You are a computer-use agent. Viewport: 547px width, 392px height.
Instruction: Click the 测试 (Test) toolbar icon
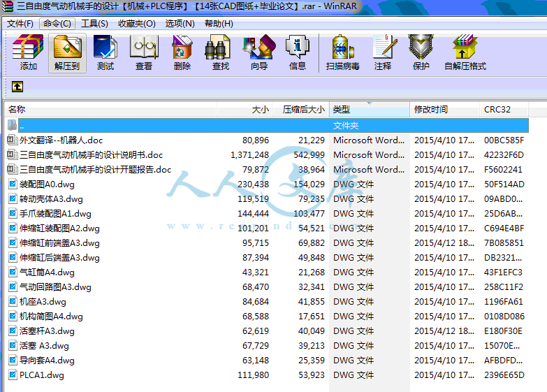[x=105, y=47]
